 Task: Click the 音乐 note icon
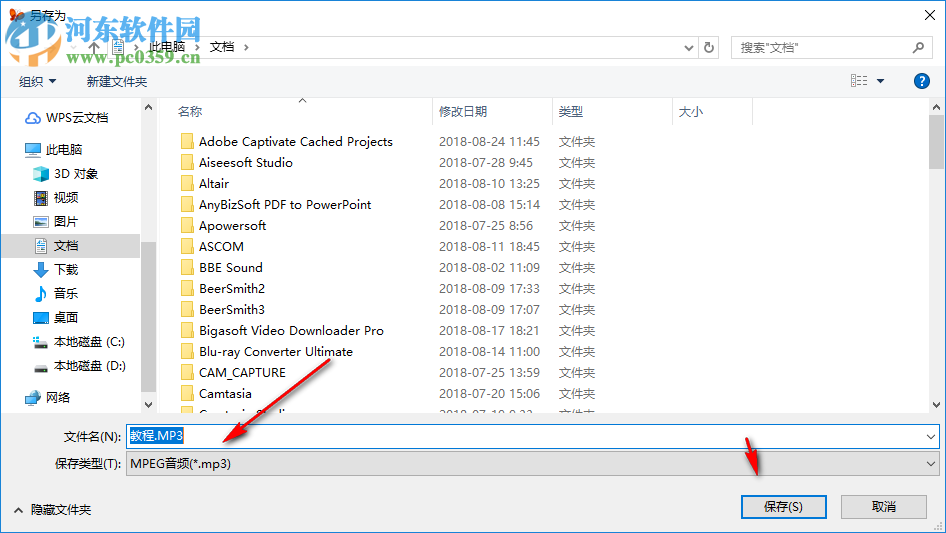click(40, 293)
